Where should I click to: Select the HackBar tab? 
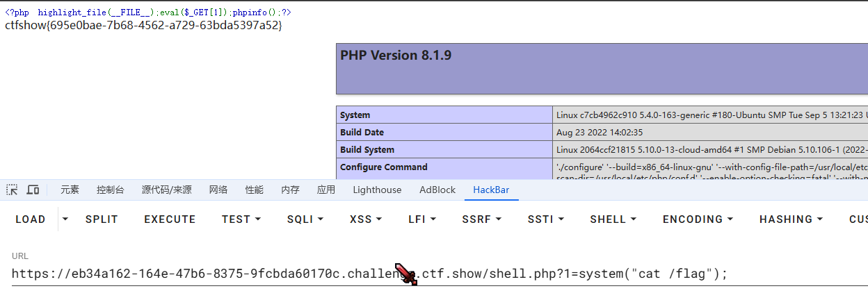tap(492, 190)
